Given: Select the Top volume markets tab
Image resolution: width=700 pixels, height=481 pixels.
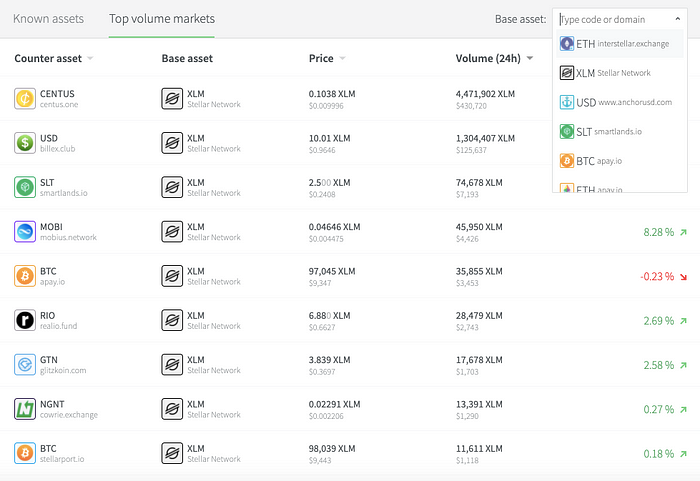Looking at the screenshot, I should click(161, 19).
